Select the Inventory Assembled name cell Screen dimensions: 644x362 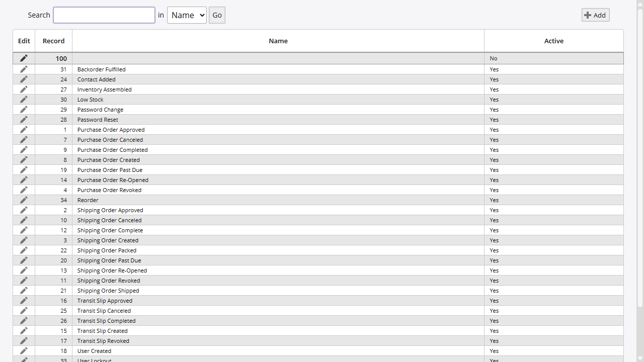(x=105, y=89)
